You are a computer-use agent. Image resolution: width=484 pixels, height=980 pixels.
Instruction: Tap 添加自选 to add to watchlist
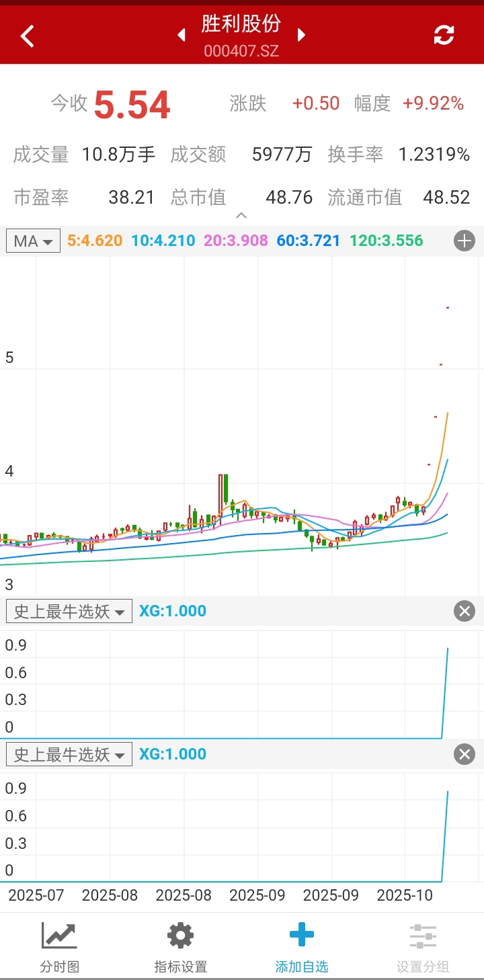[x=302, y=948]
